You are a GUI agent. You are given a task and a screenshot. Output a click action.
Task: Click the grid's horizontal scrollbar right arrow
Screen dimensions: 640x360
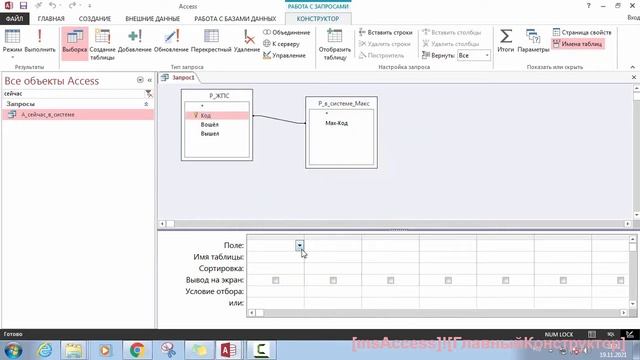624,313
